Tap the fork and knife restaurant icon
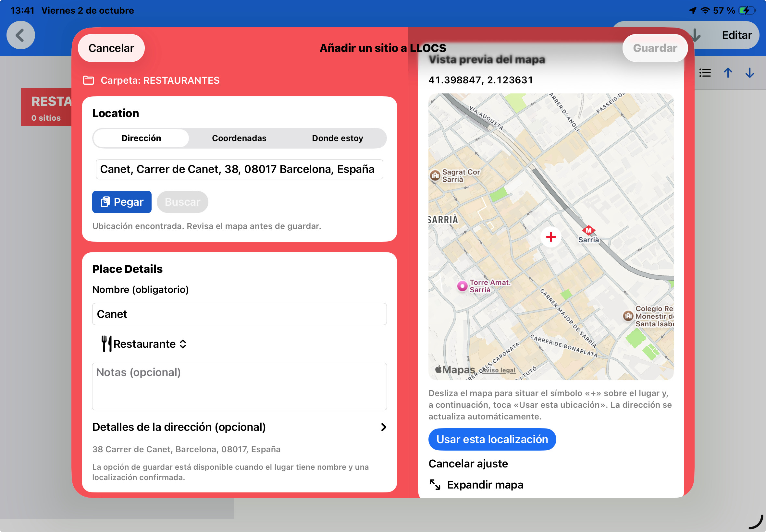This screenshot has width=766, height=532. (x=106, y=344)
